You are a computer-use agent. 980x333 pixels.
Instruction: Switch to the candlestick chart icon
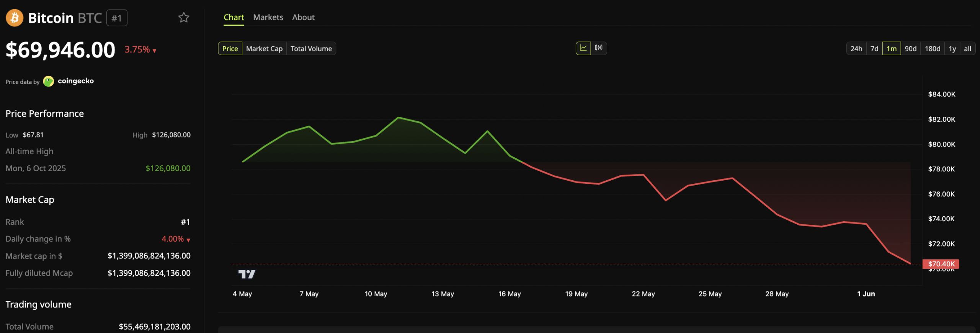click(x=599, y=48)
